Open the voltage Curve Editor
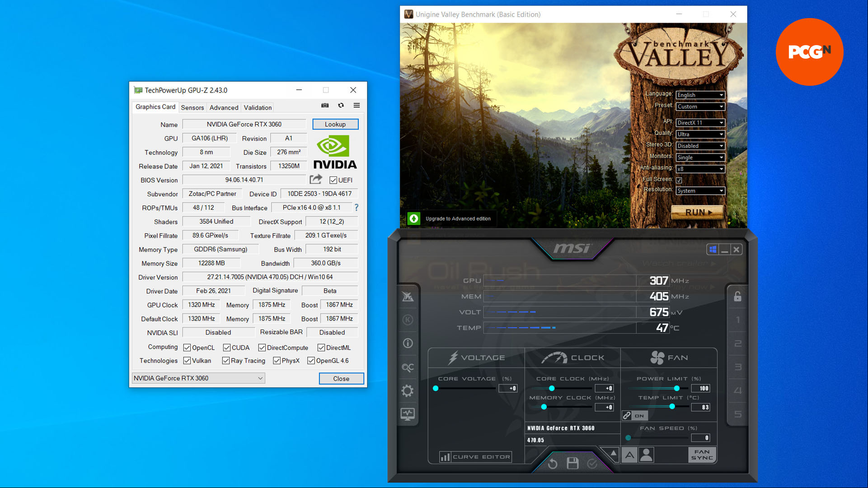The image size is (868, 488). pyautogui.click(x=475, y=457)
